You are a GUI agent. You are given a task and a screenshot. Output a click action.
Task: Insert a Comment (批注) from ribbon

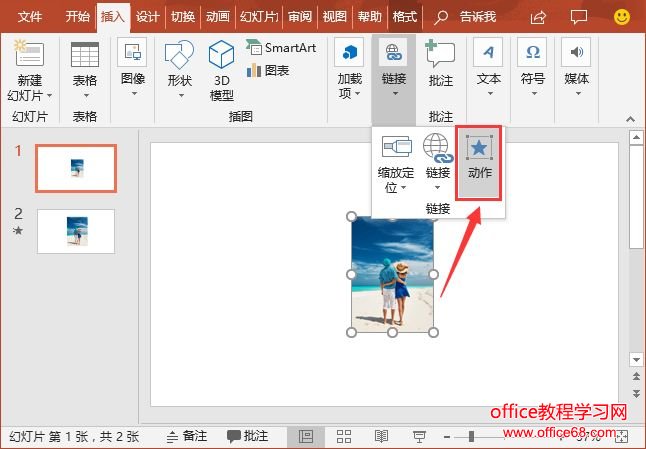tap(440, 54)
